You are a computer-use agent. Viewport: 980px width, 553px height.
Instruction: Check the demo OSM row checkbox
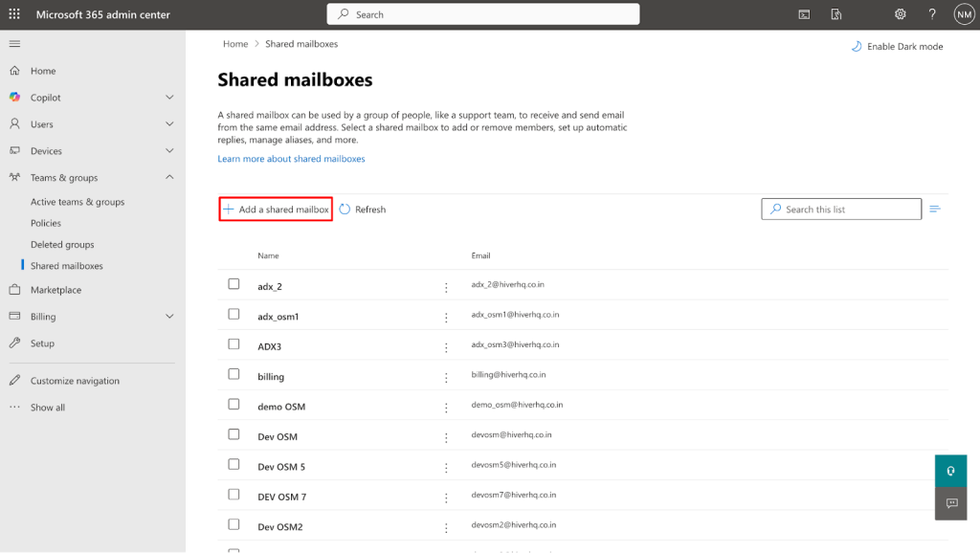coord(233,405)
